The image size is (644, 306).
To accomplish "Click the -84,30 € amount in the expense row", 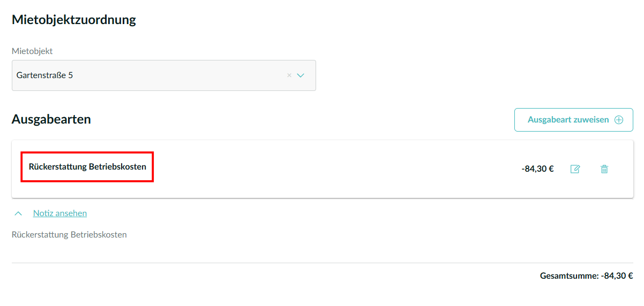I will point(537,169).
